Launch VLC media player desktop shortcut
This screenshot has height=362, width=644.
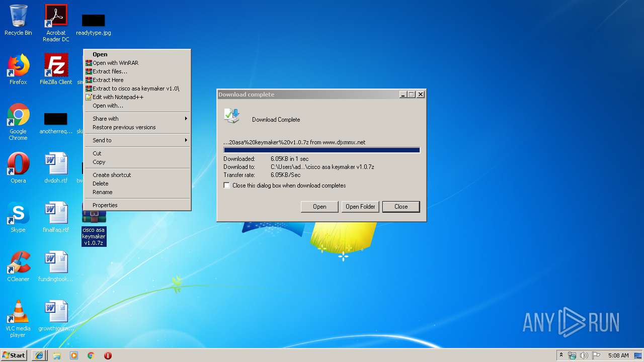tap(18, 319)
